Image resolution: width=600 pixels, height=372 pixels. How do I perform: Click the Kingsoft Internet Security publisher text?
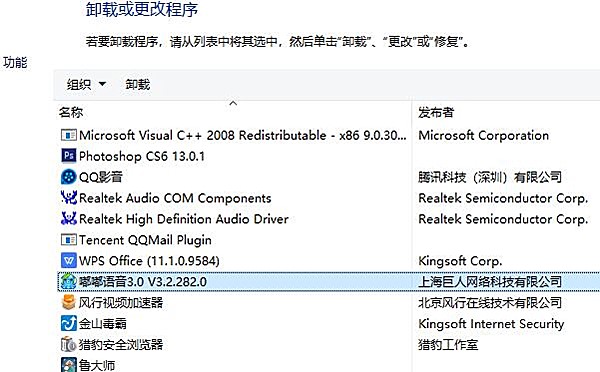pyautogui.click(x=491, y=324)
